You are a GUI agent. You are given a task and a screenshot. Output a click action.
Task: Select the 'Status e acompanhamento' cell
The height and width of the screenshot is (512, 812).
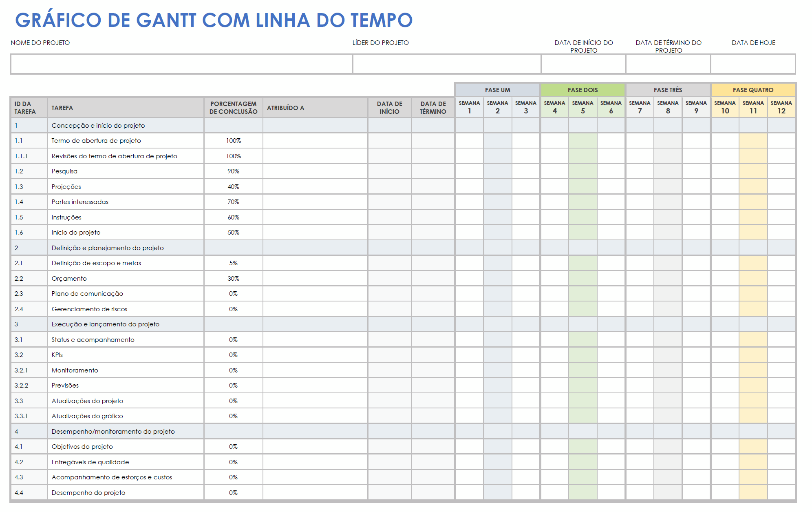(126, 339)
